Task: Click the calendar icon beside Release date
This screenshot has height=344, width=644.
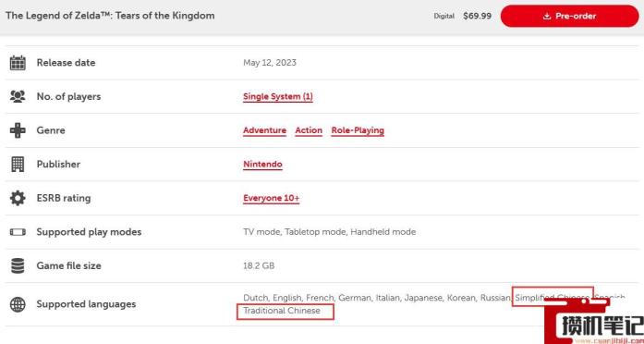Action: tap(18, 63)
